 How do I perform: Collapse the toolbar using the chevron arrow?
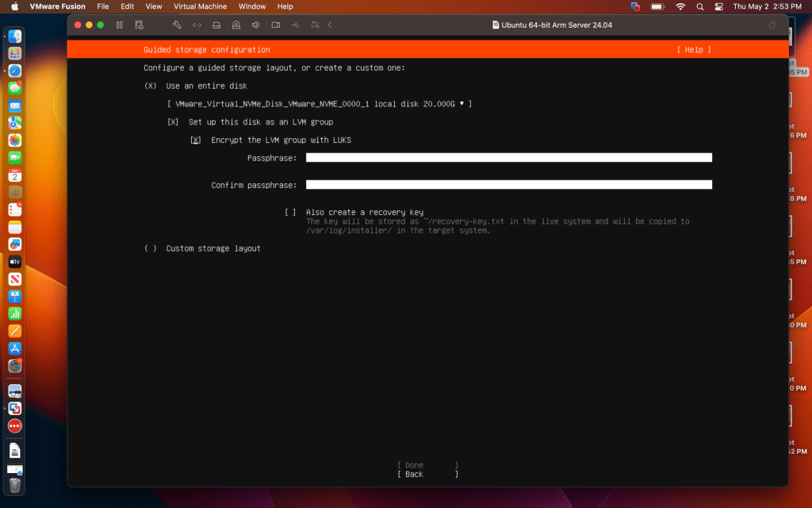pos(330,25)
